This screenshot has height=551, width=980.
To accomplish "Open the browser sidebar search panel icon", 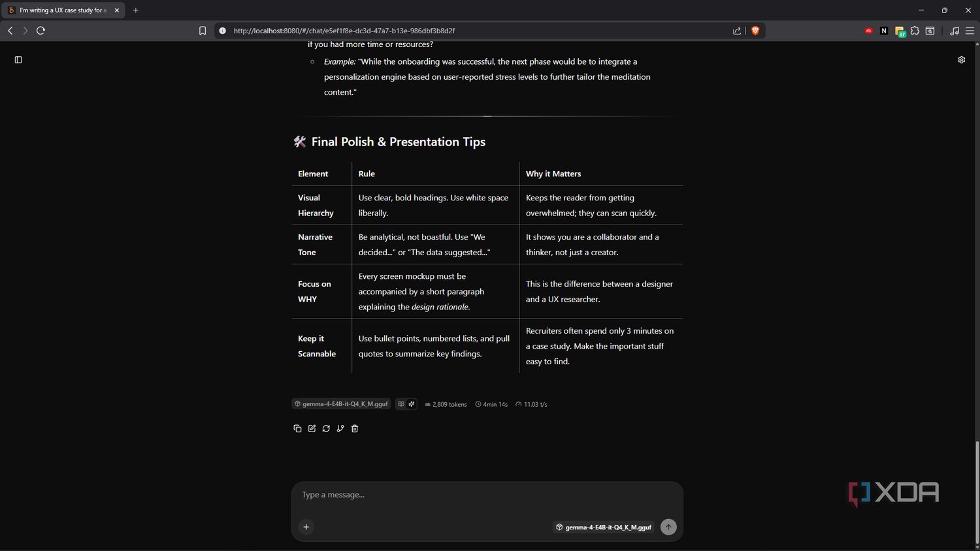I will (x=930, y=31).
